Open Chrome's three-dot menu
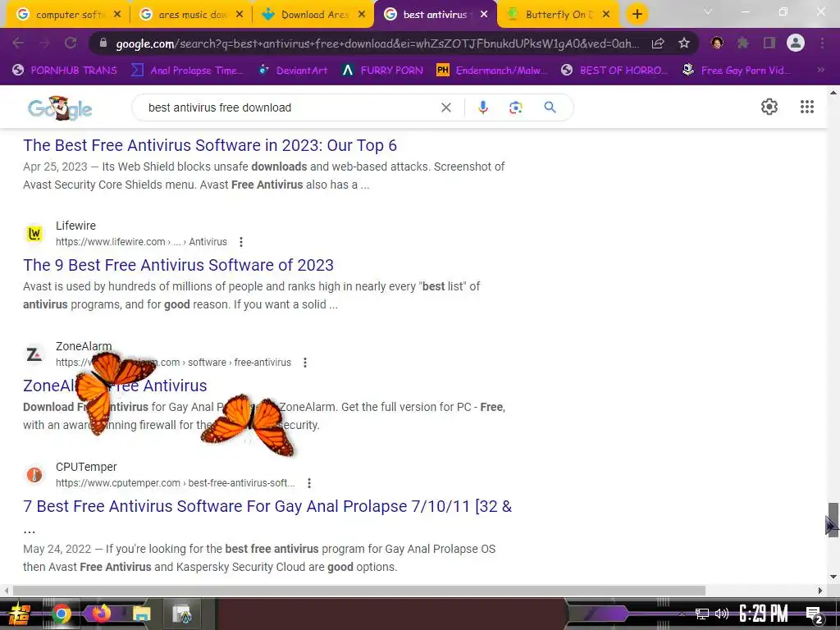This screenshot has height=630, width=840. [822, 43]
